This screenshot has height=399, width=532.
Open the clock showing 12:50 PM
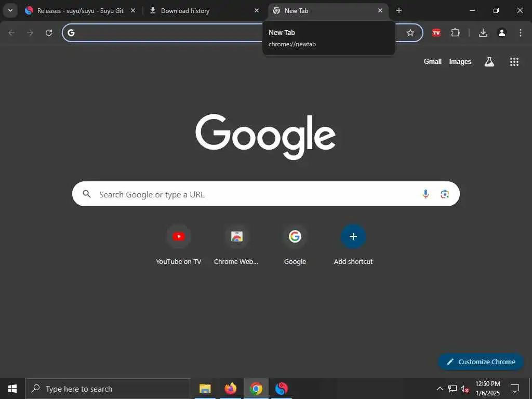click(x=487, y=389)
